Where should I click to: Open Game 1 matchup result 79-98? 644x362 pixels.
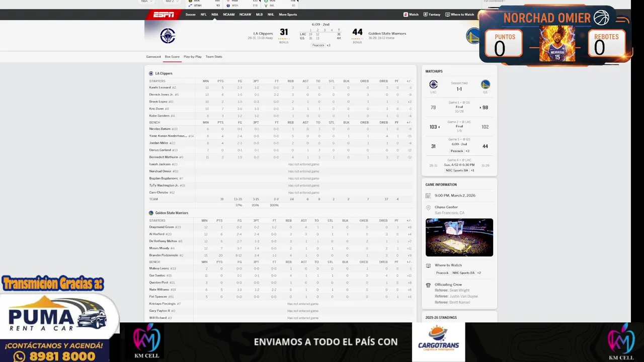459,107
